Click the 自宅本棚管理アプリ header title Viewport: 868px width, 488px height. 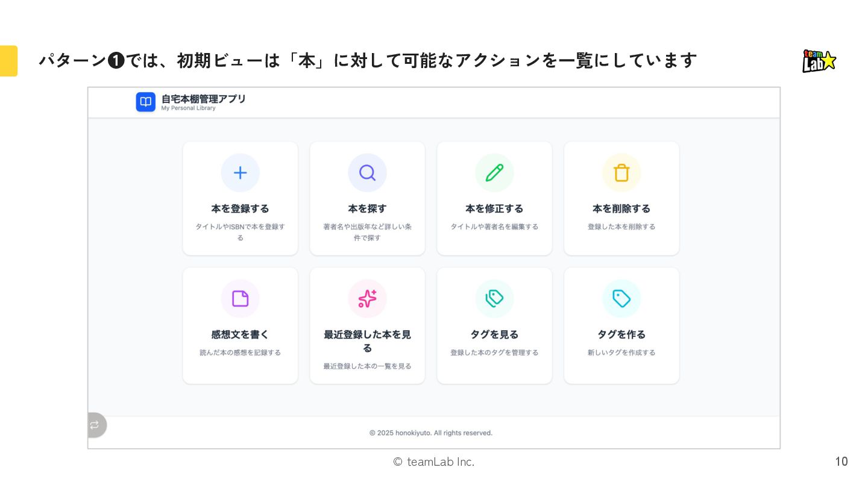pos(203,99)
